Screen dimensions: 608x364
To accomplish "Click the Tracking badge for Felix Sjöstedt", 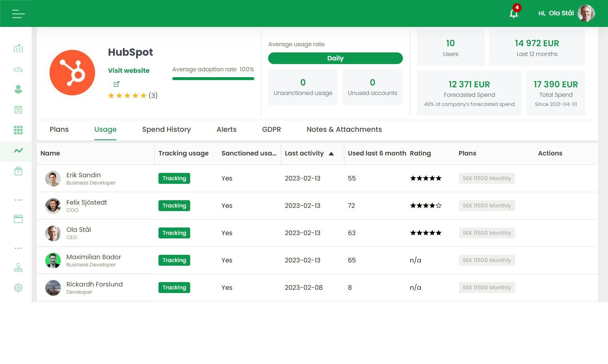I will (x=174, y=206).
